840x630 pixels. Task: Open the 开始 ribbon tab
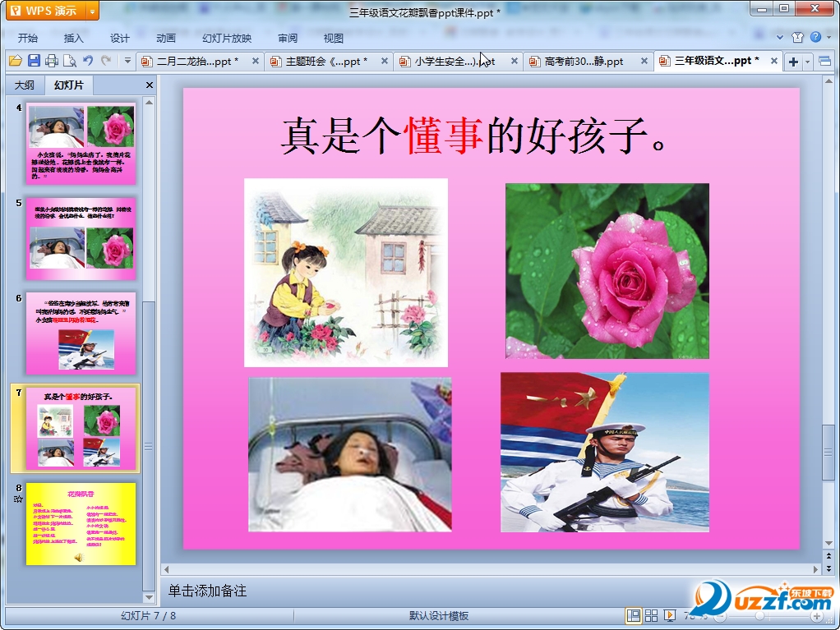pyautogui.click(x=27, y=38)
